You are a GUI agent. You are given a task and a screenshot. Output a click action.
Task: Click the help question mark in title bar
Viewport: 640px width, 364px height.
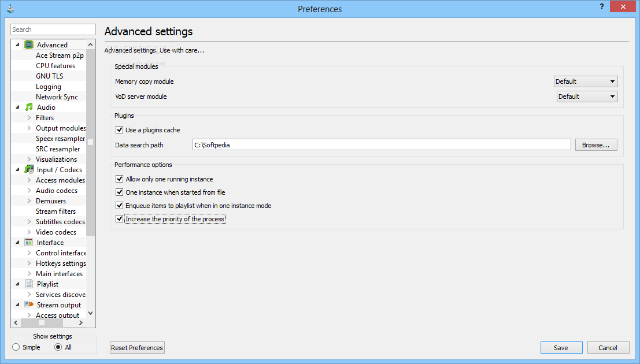[x=602, y=6]
